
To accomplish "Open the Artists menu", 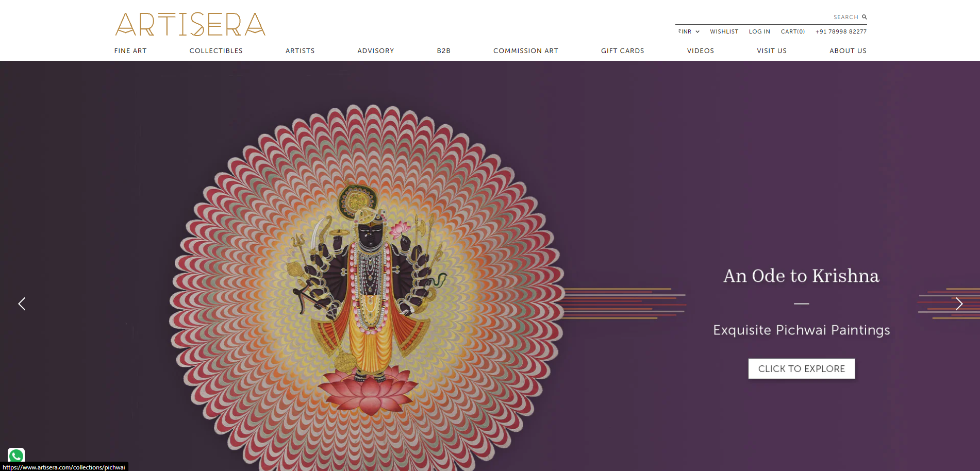I will (300, 51).
